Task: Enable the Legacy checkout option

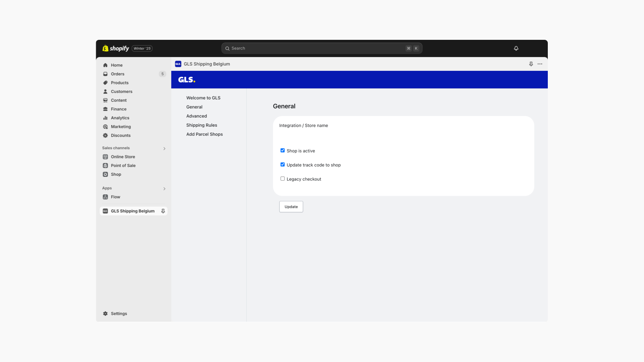Action: pos(283,178)
